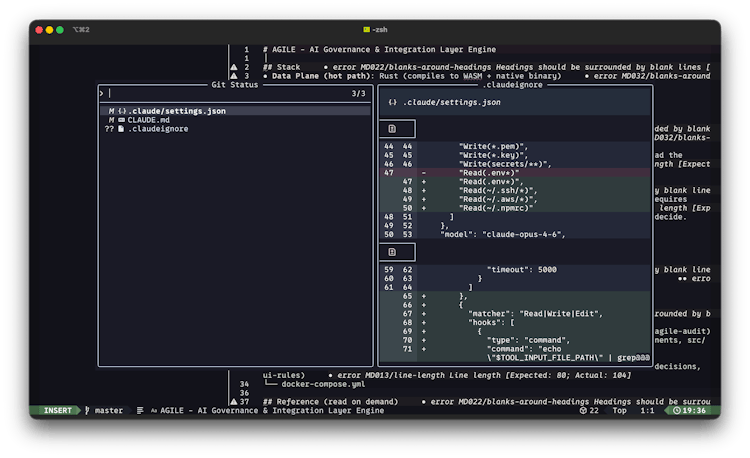Image resolution: width=750 pixels, height=458 pixels.
Task: Click the first diff hunk header icon
Action: [393, 129]
